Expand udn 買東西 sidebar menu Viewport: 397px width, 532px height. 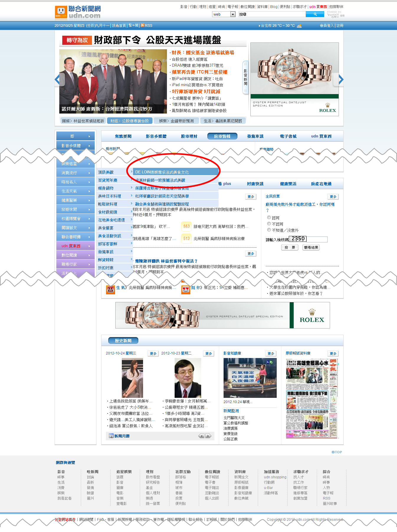coord(75,246)
